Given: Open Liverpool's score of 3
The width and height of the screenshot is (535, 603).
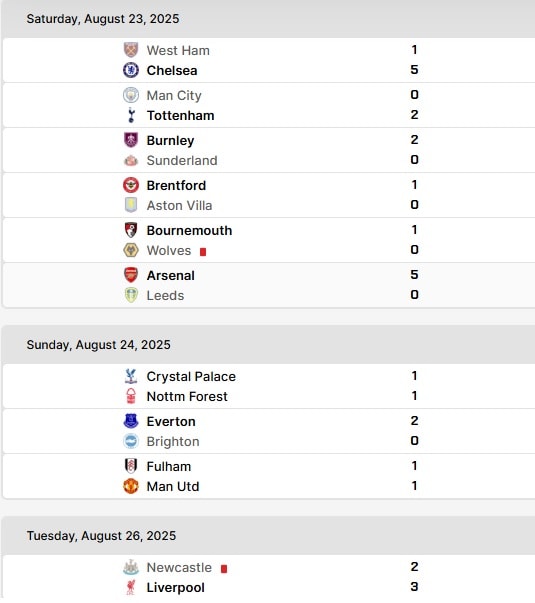Looking at the screenshot, I should coord(414,586).
